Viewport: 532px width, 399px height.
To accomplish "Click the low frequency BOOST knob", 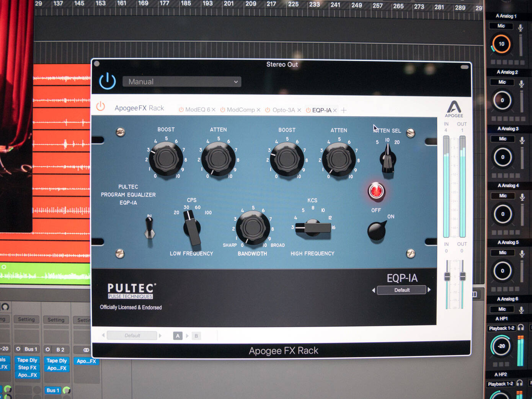I will coord(166,159).
